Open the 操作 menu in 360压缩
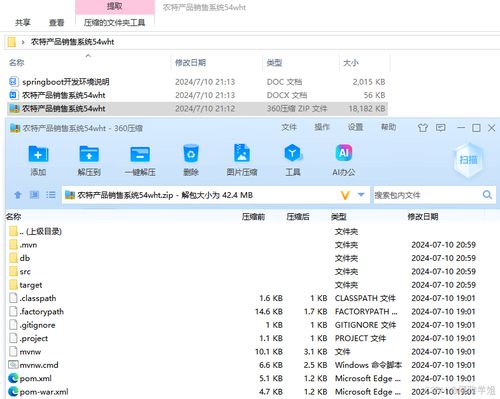 (x=322, y=127)
